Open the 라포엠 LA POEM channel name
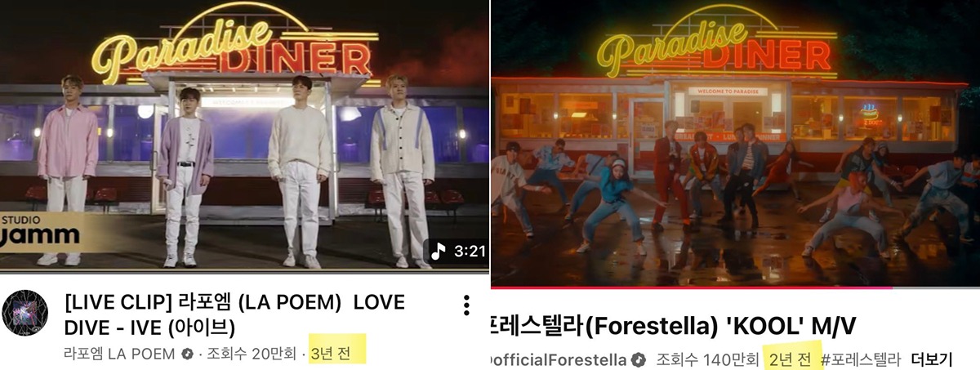This screenshot has width=980, height=370. click(119, 354)
